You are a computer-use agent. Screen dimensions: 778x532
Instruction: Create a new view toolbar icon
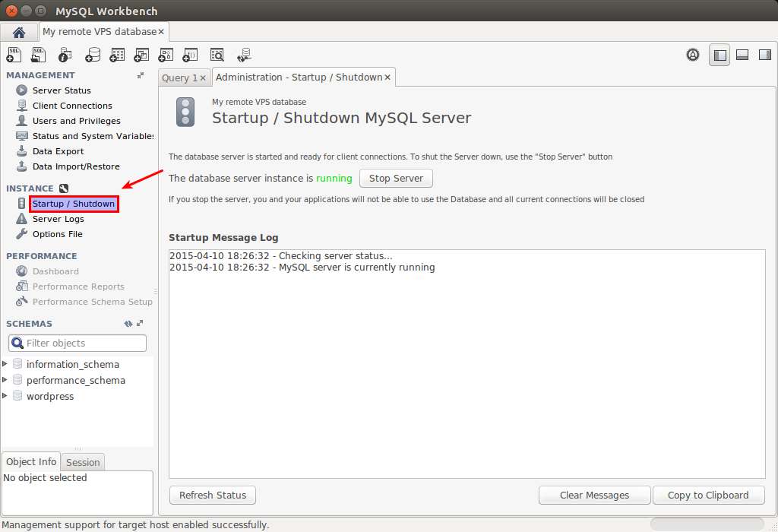pyautogui.click(x=141, y=55)
